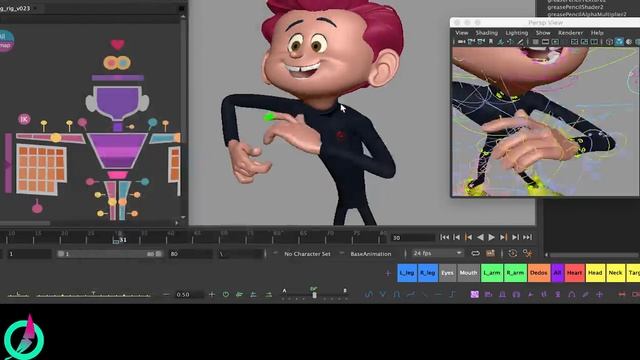
Task: Toggle loop playback mode icon
Action: (475, 253)
